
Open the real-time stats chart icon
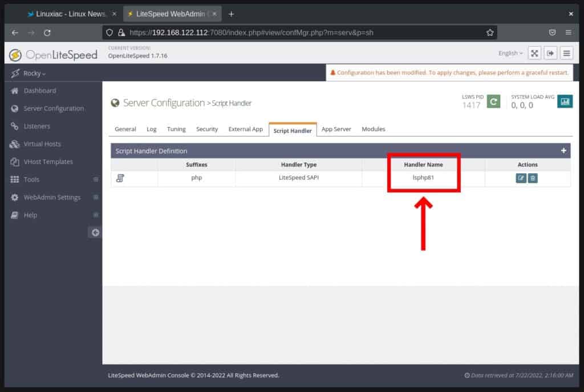point(565,101)
